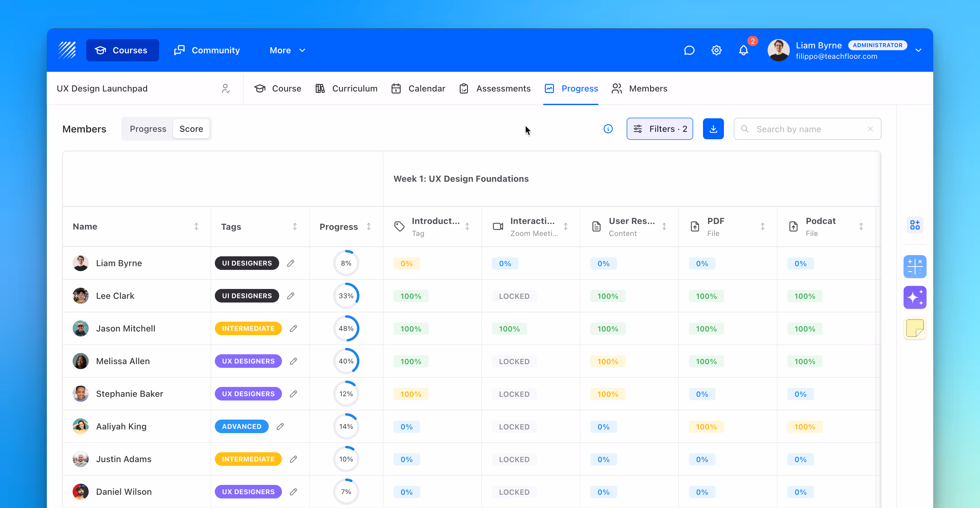Viewport: 980px width, 508px height.
Task: Expand the user account chevron
Action: (x=918, y=50)
